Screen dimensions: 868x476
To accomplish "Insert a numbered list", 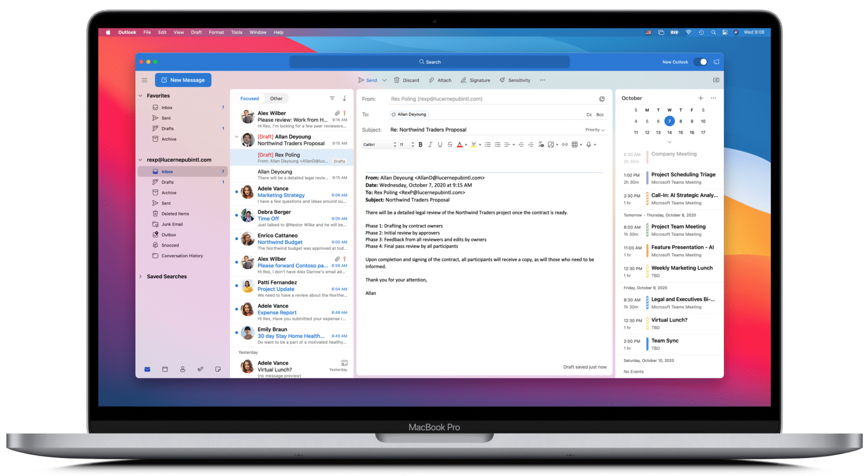I will point(498,145).
